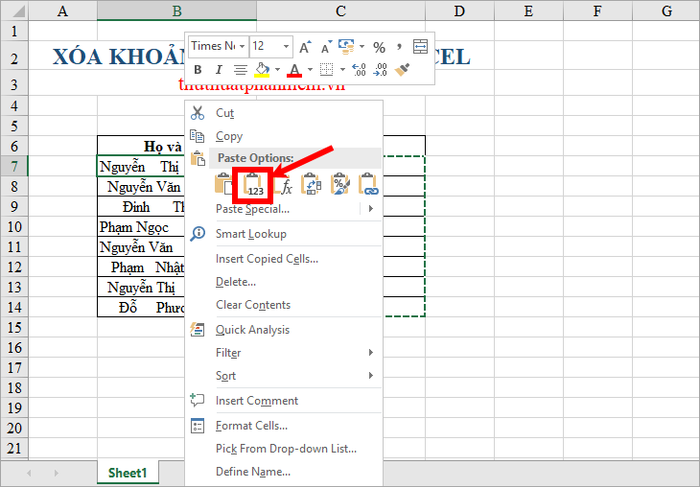Paste as Values using the 123 icon
The image size is (700, 487).
255,184
